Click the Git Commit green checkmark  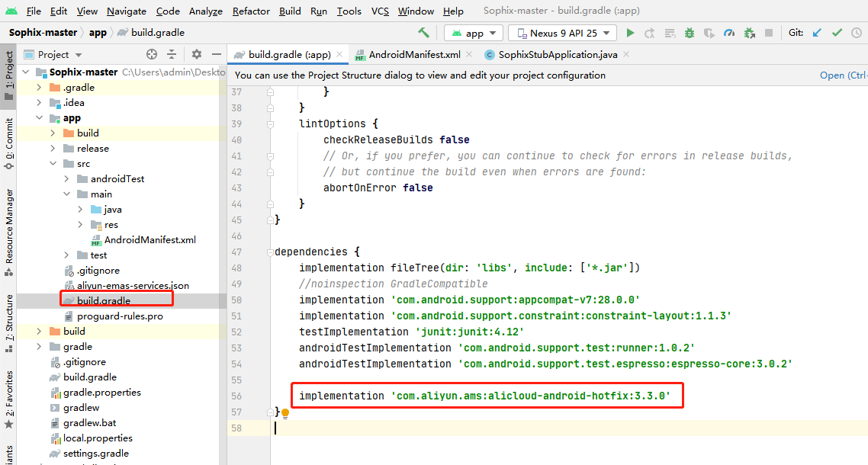pyautogui.click(x=837, y=34)
